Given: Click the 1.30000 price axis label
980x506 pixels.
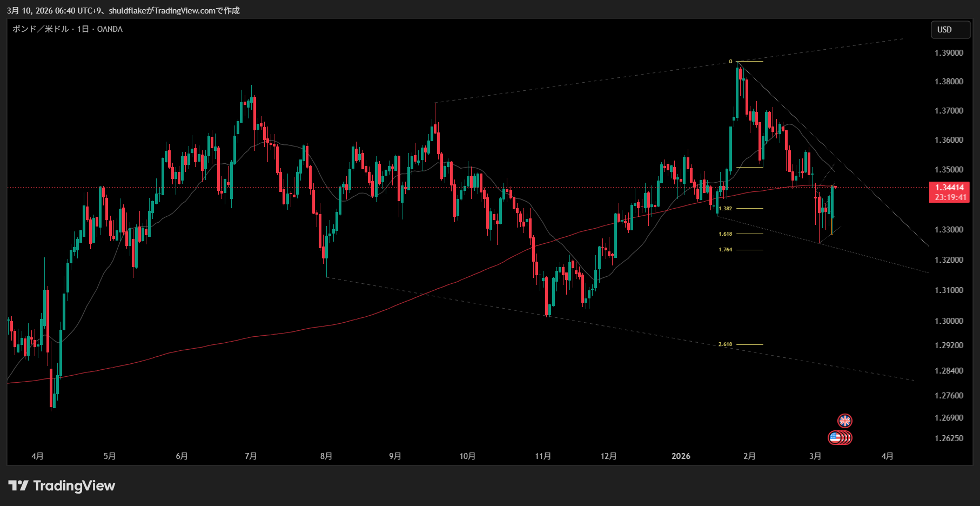Looking at the screenshot, I should click(x=949, y=321).
